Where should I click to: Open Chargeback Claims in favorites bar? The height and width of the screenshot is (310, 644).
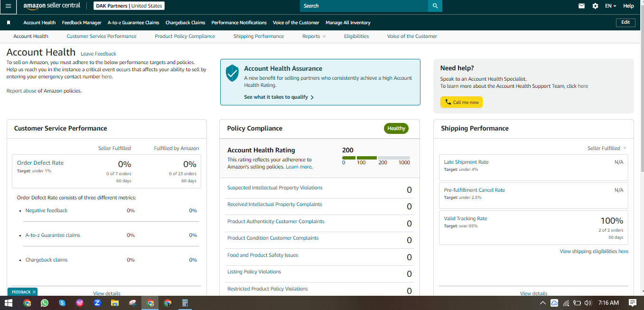pos(185,22)
